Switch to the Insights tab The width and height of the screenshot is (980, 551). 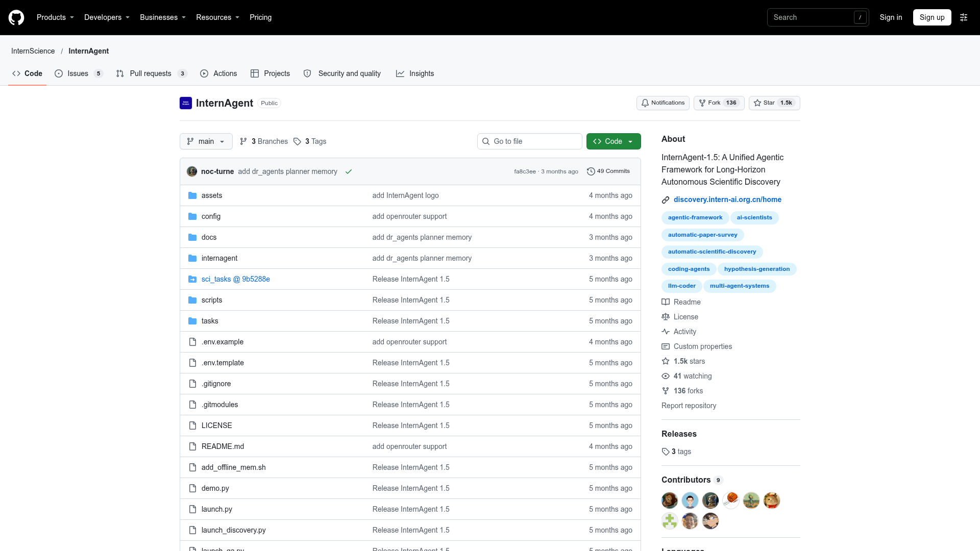(x=415, y=73)
